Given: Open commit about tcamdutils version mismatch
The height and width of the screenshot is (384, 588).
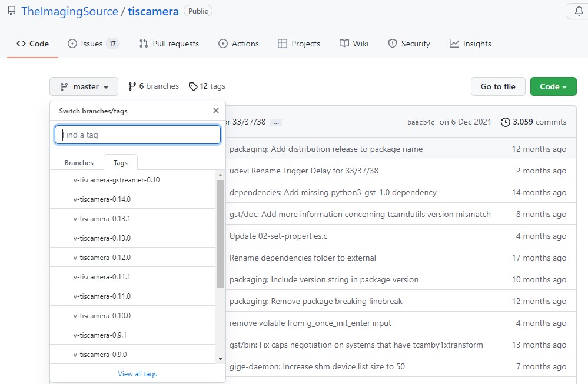Looking at the screenshot, I should [360, 214].
